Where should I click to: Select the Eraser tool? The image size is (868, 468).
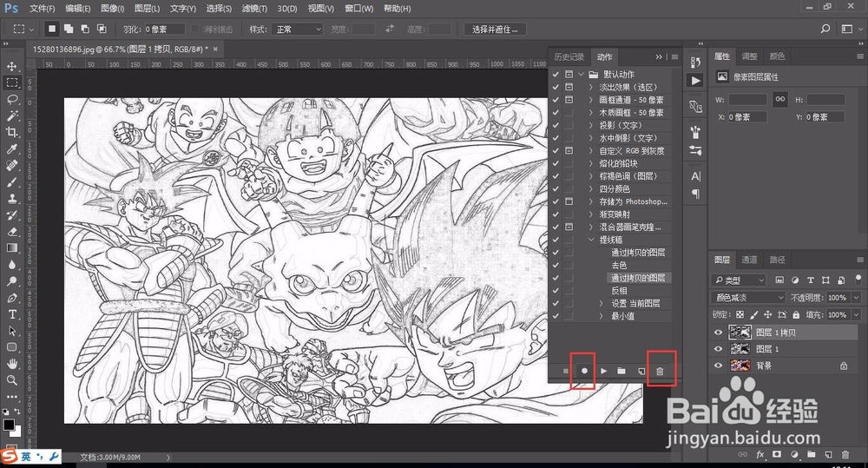[x=11, y=232]
